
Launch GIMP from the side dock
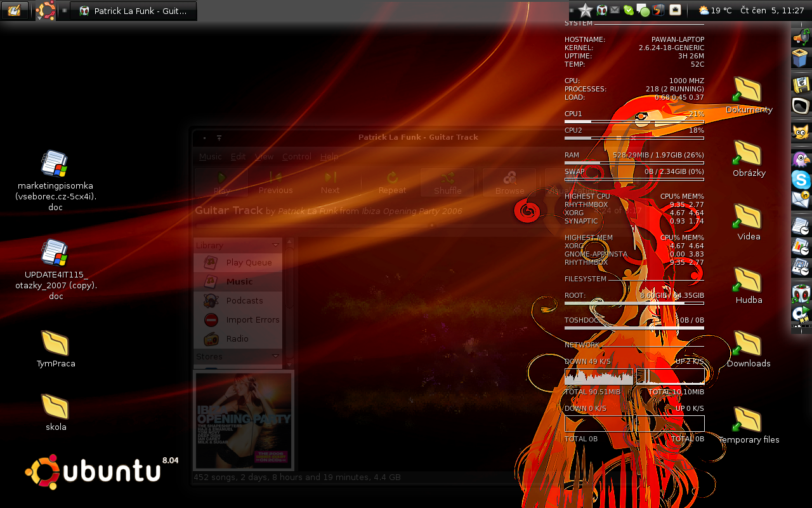(801, 133)
